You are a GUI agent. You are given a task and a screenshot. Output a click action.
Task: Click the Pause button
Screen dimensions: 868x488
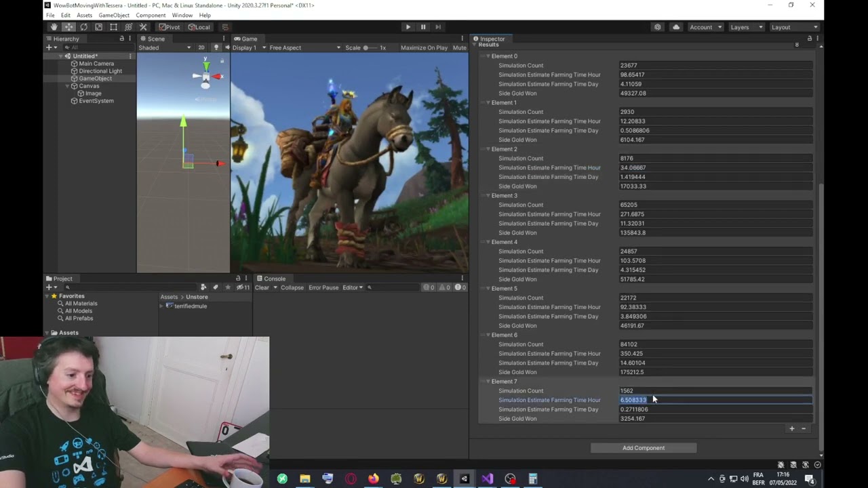point(423,27)
